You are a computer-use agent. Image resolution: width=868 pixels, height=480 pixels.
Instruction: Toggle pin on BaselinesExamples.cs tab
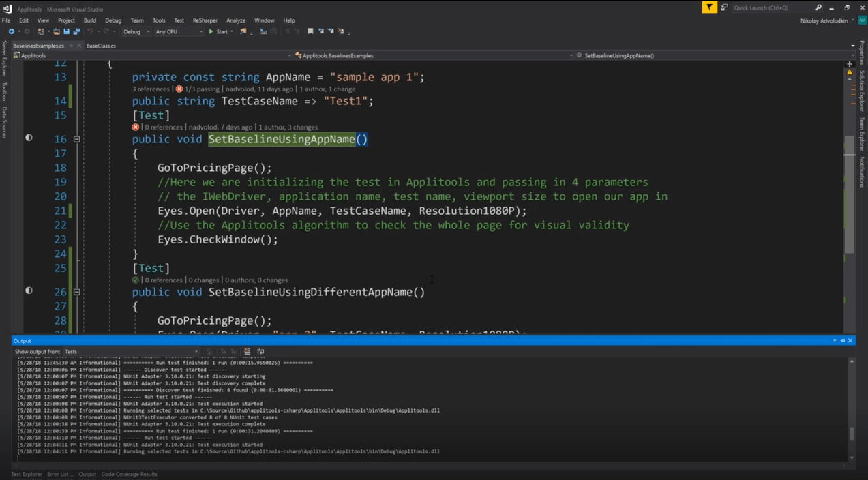(x=70, y=46)
